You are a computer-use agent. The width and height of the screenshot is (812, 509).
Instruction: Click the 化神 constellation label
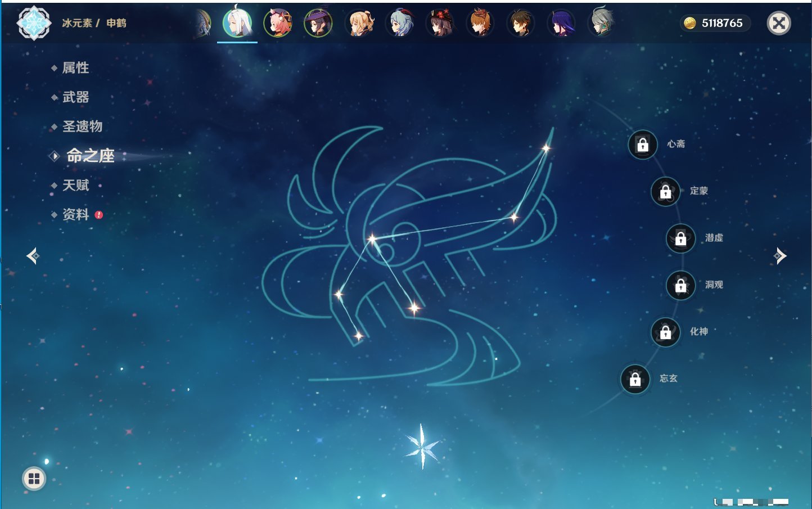(x=699, y=331)
